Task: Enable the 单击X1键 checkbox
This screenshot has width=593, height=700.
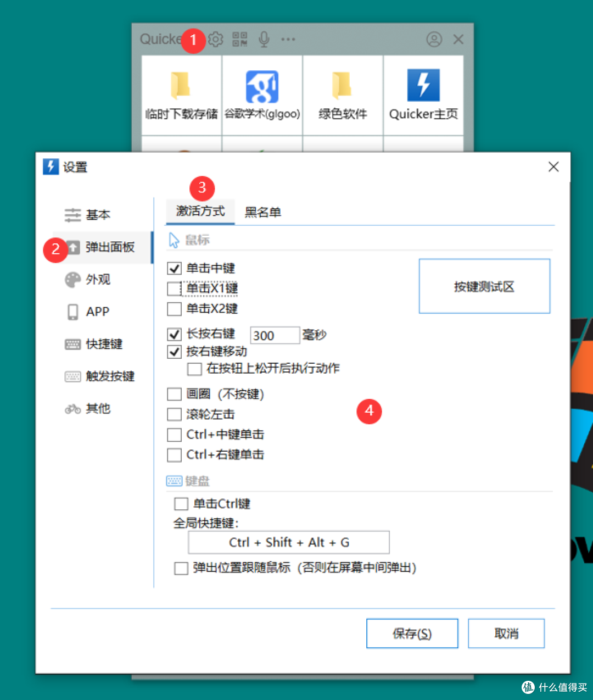Action: [x=174, y=288]
